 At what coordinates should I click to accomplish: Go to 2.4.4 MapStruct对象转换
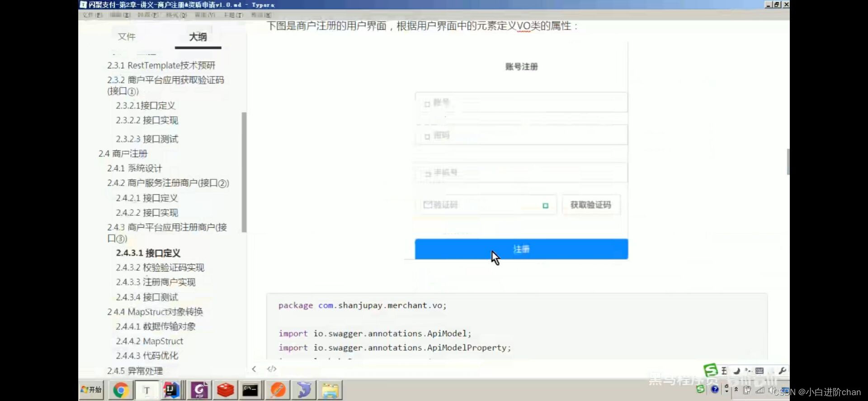(x=155, y=311)
